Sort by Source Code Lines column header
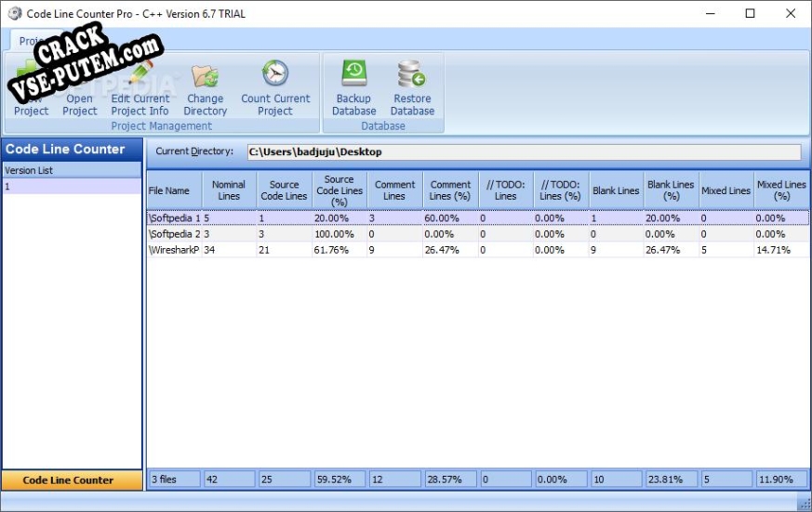The image size is (812, 512). tap(284, 190)
